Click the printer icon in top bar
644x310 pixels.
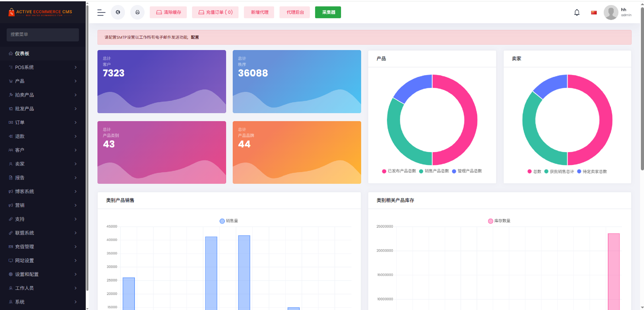(137, 12)
